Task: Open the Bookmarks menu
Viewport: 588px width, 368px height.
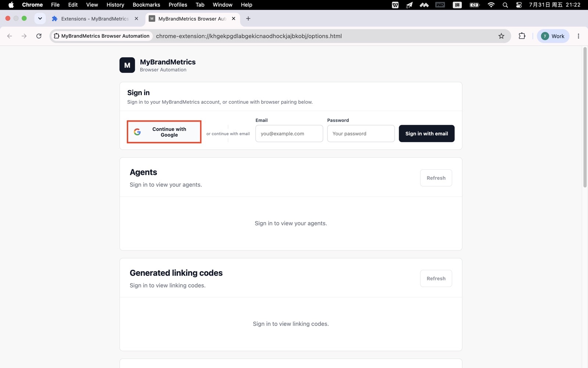Action: [x=146, y=5]
